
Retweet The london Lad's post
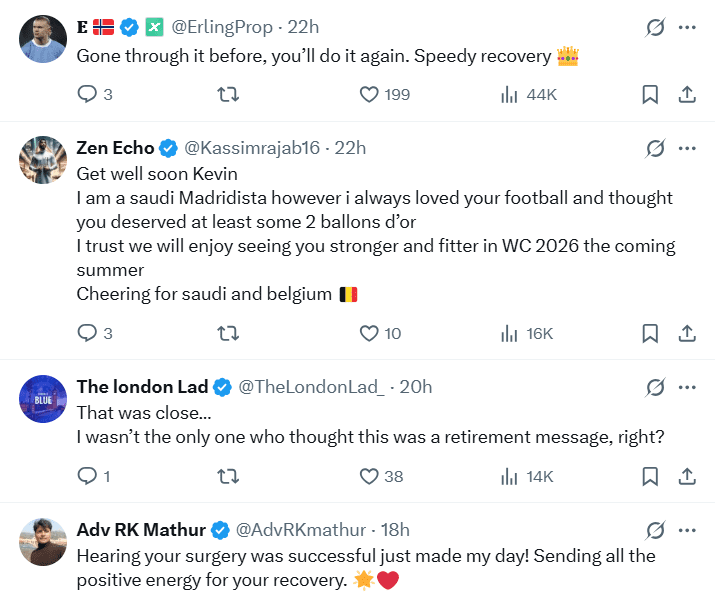[x=228, y=476]
